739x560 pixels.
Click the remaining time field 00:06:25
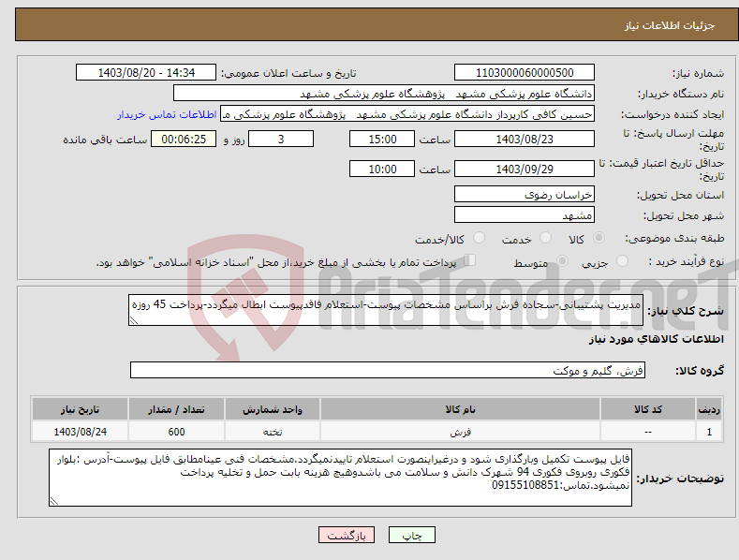(x=184, y=139)
